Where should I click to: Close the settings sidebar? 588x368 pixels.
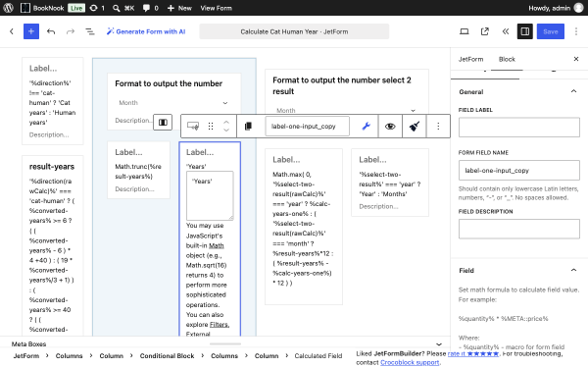[576, 59]
